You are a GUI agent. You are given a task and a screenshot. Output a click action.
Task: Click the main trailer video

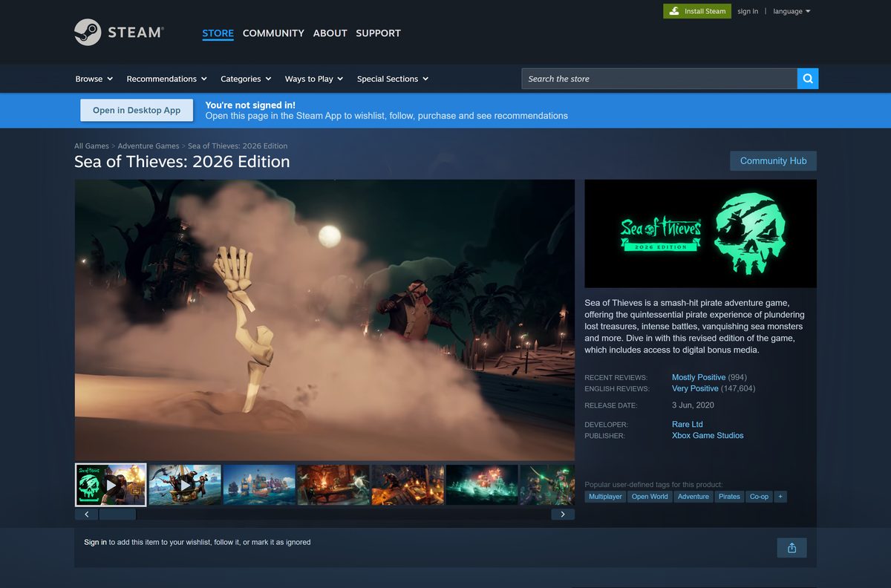(x=324, y=320)
